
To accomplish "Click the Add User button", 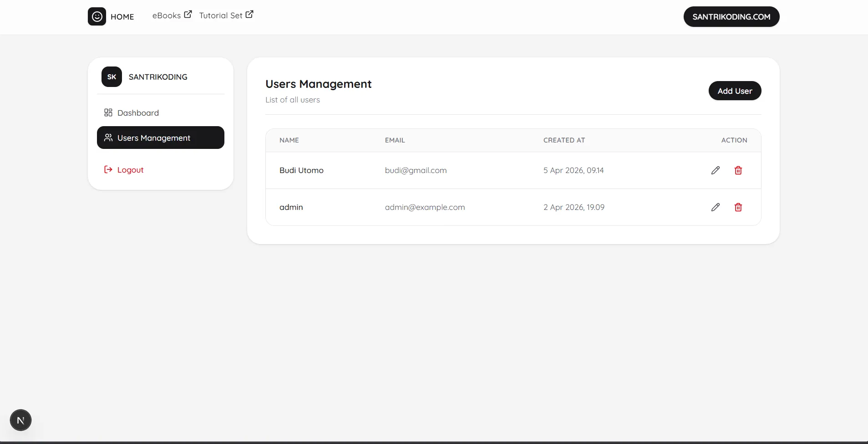I will pyautogui.click(x=735, y=91).
